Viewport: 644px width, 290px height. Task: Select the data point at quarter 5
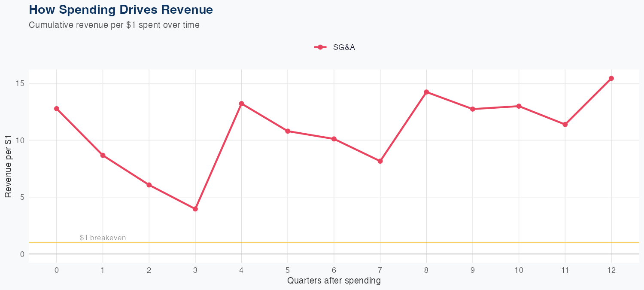[288, 131]
